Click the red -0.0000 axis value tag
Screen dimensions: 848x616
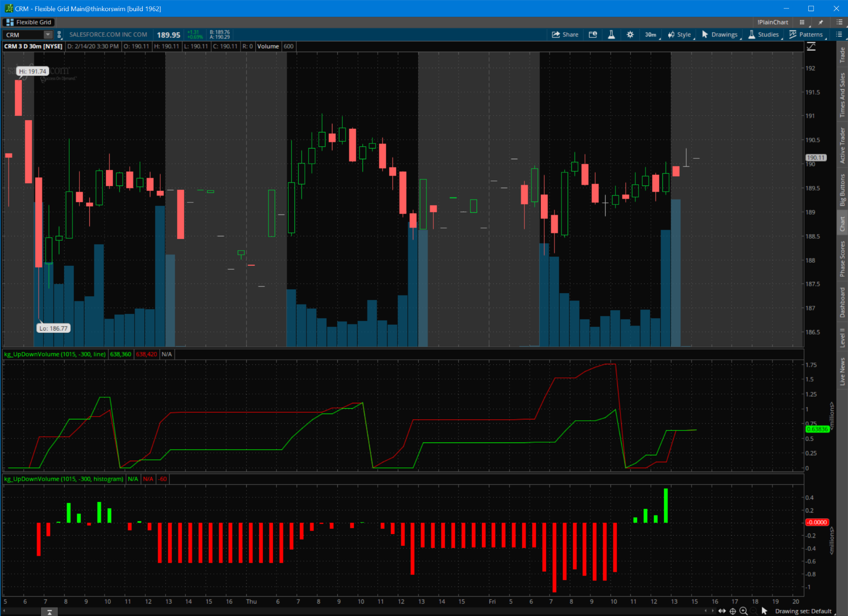817,522
